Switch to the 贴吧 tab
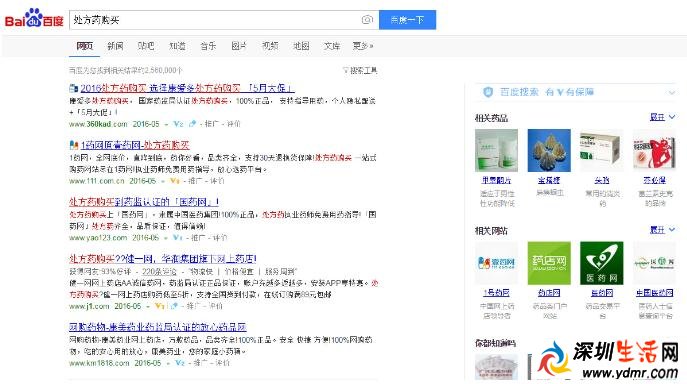687x384 pixels. [146, 46]
